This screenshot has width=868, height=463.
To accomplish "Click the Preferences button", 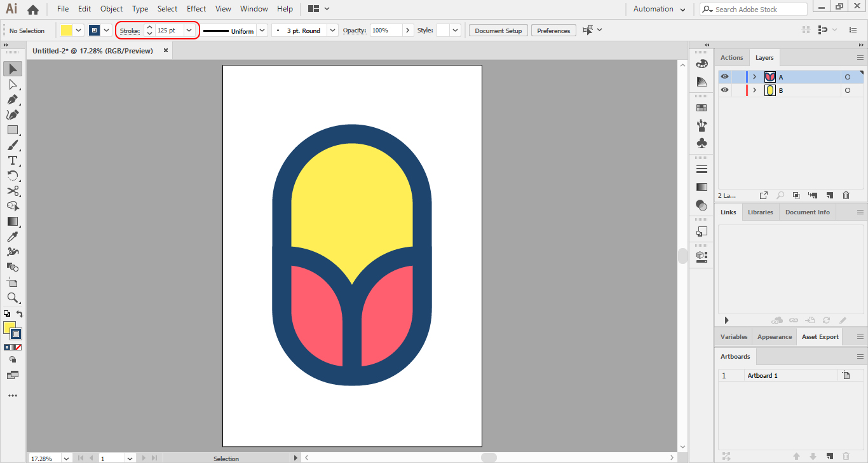I will [x=553, y=31].
